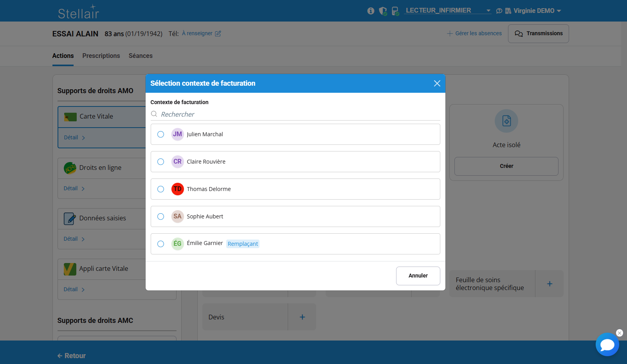Switch to Actions tab
Screen dimensions: 627x364
coord(63,56)
